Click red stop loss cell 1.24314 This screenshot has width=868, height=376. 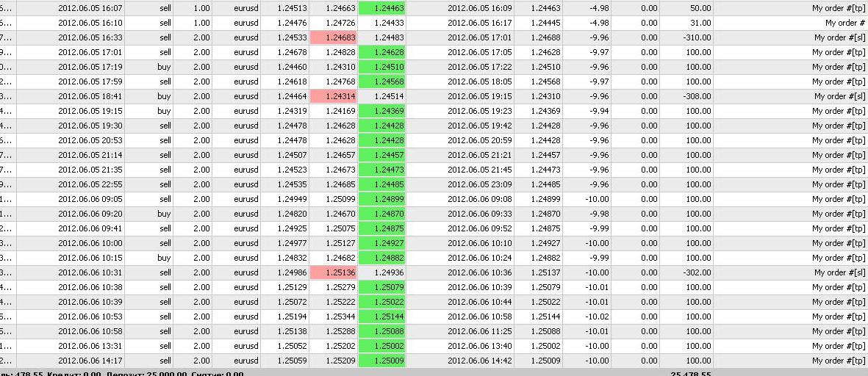(334, 96)
